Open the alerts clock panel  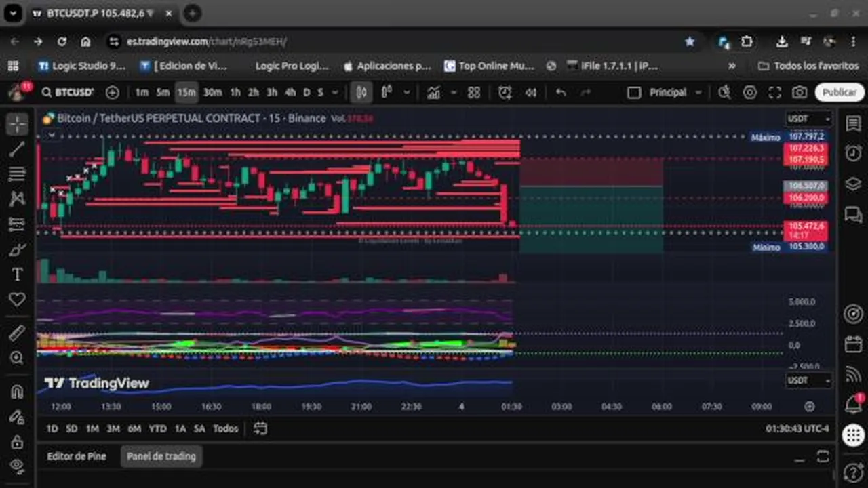point(853,153)
